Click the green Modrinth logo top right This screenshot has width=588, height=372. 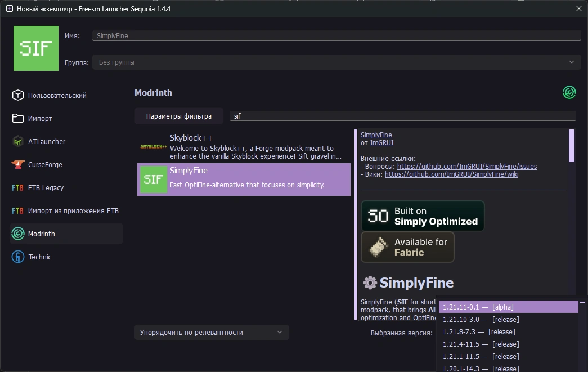coord(569,92)
